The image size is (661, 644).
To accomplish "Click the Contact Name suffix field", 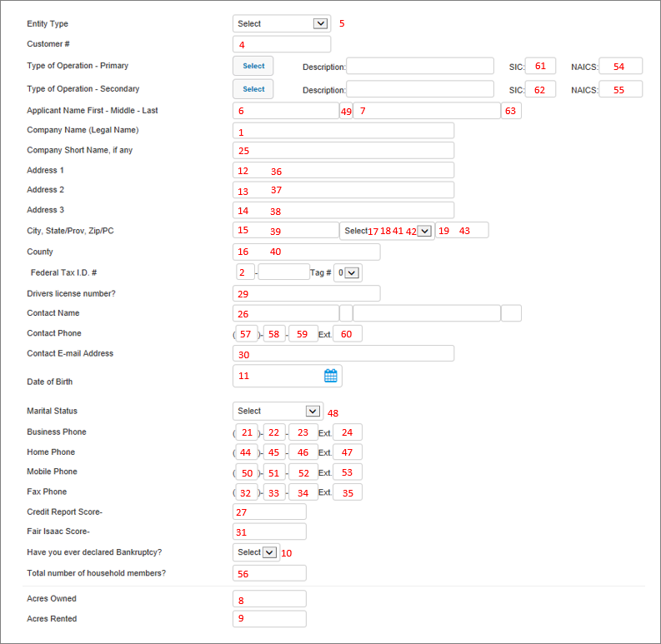I will (511, 313).
